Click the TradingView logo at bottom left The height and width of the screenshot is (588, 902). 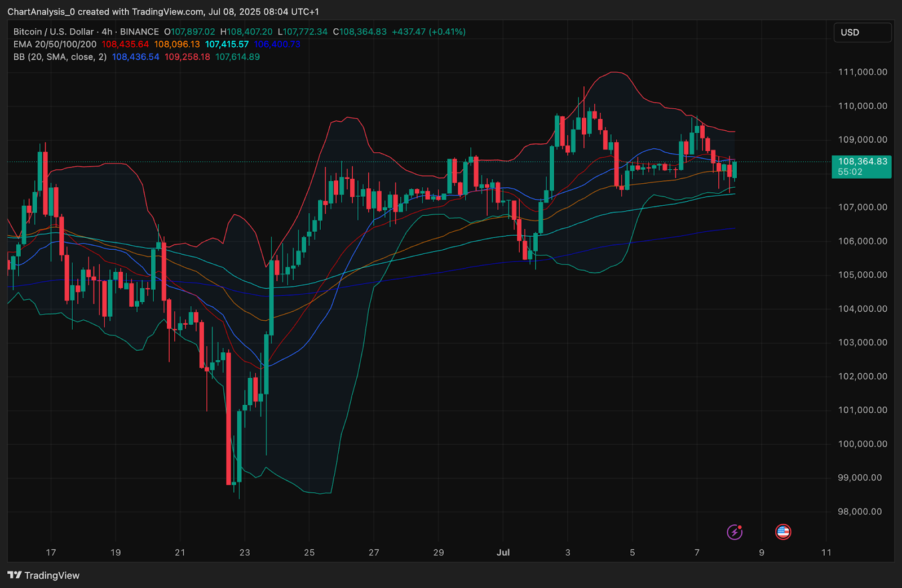43,575
